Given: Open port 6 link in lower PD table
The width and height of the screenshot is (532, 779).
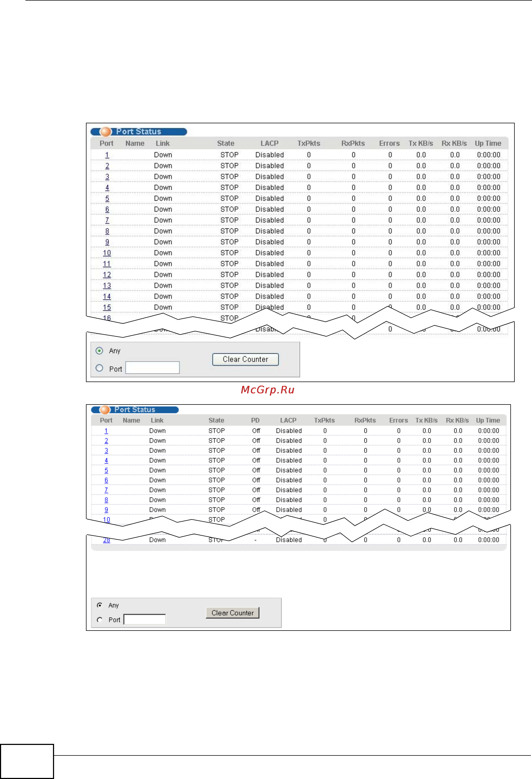Looking at the screenshot, I should pos(106,480).
